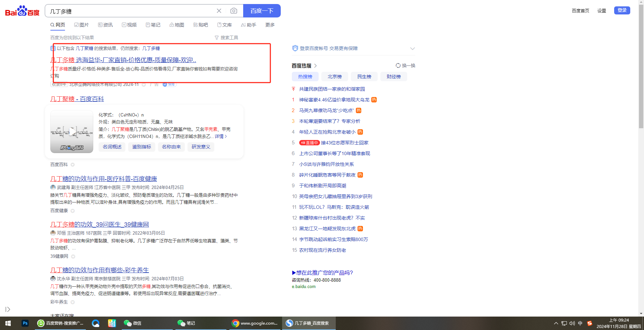Switch to the 图片 search tab
644x330 pixels.
click(82, 25)
